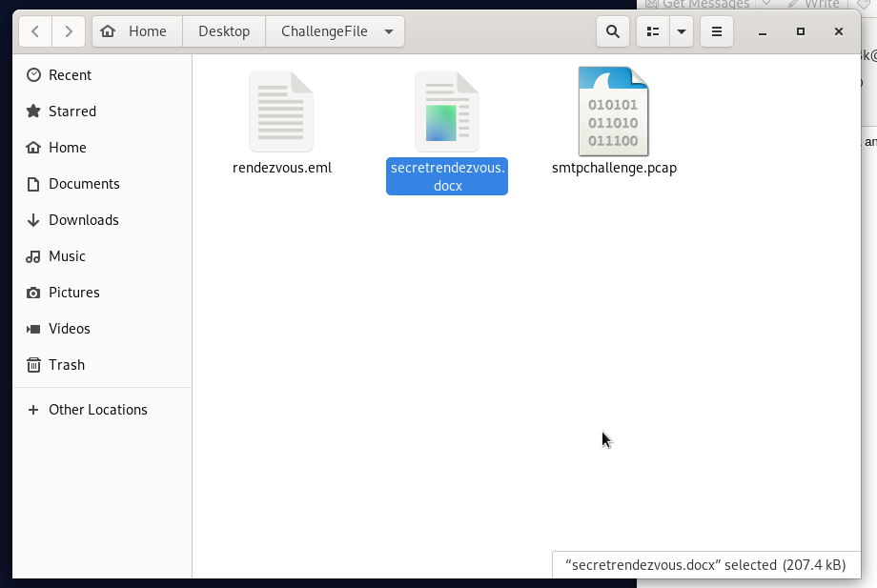This screenshot has width=877, height=588.
Task: Open Recent in sidebar
Action: 70,75
